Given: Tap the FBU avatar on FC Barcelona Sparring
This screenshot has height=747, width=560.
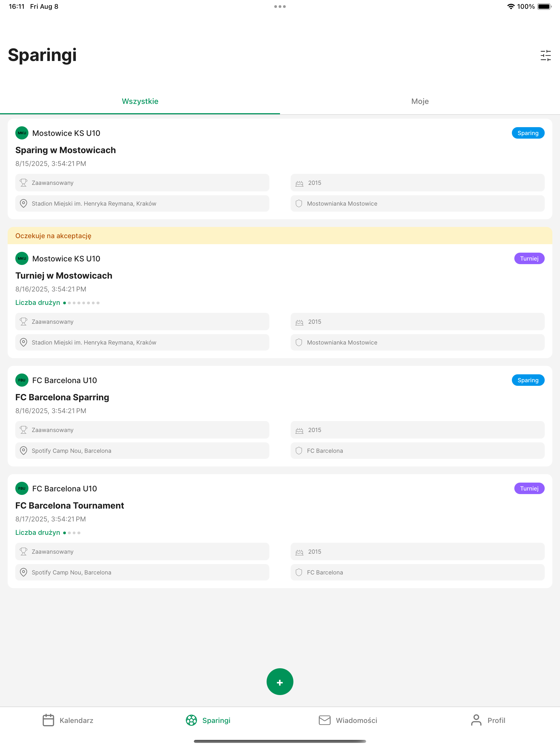Looking at the screenshot, I should click(x=22, y=380).
